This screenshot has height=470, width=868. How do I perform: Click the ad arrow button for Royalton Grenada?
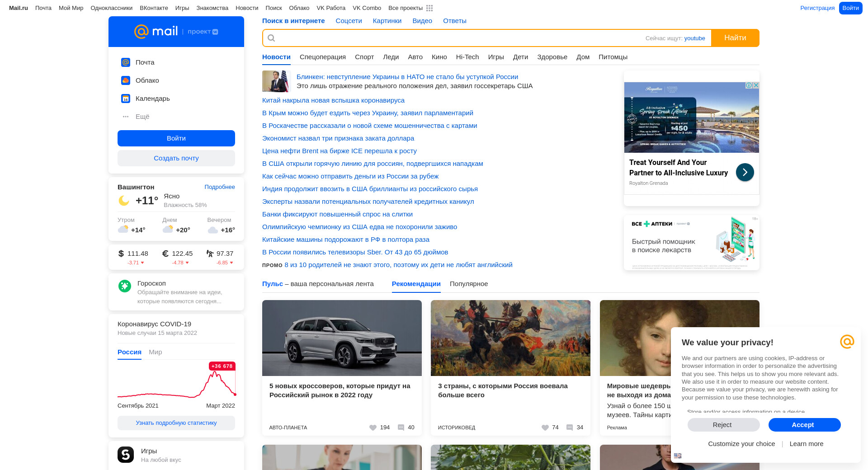(x=745, y=172)
